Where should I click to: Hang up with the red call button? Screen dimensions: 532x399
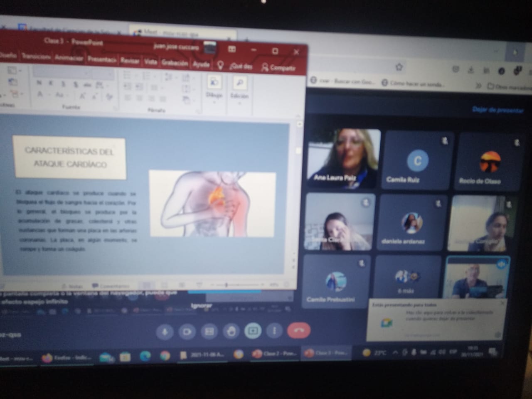coord(298,330)
